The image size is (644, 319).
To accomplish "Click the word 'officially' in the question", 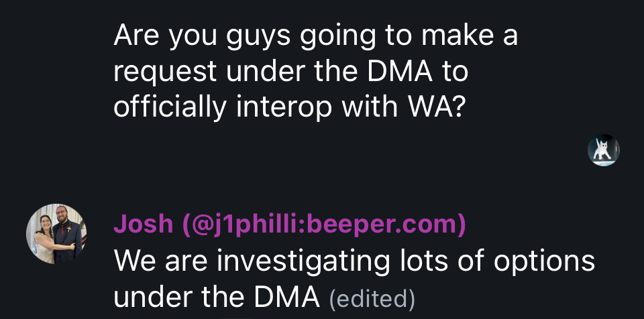I will tap(170, 108).
